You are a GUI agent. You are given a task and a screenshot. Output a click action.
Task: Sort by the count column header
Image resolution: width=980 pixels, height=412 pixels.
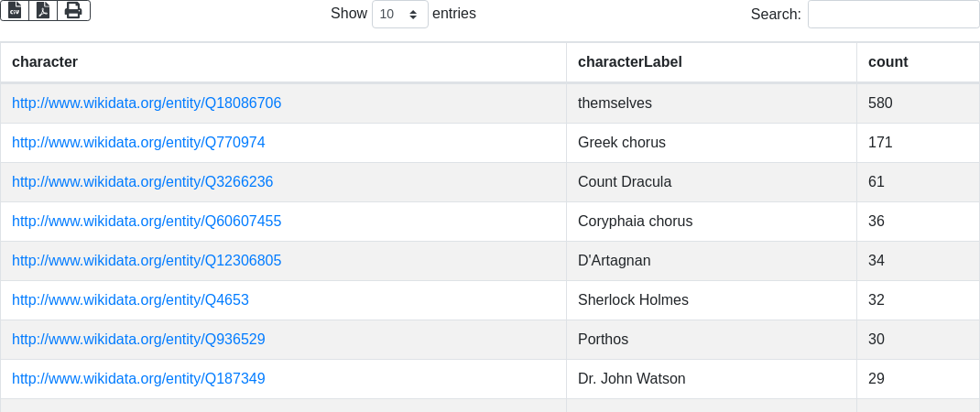[888, 62]
